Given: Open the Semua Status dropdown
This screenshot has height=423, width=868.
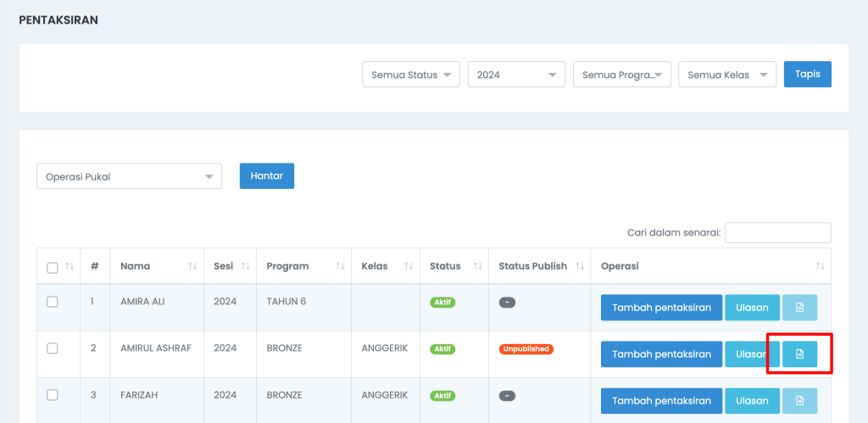Looking at the screenshot, I should (411, 75).
